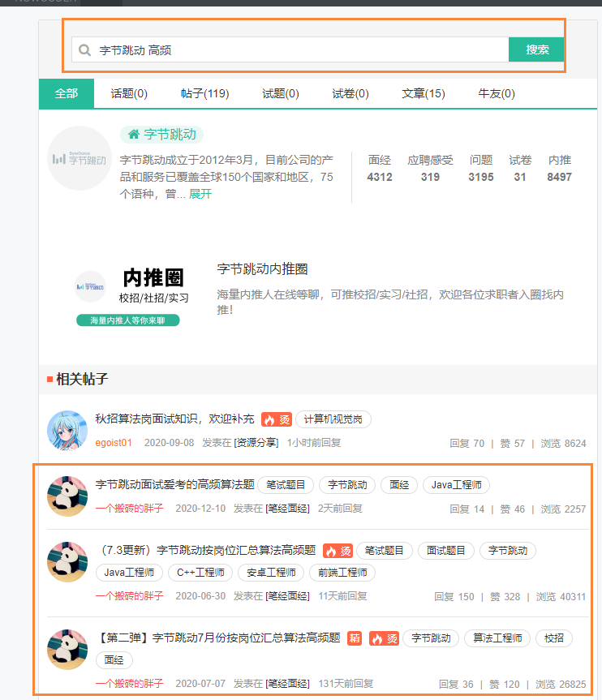The height and width of the screenshot is (700, 602).
Task: Click the 海量内推人等你来聊 green badge
Action: tap(127, 320)
